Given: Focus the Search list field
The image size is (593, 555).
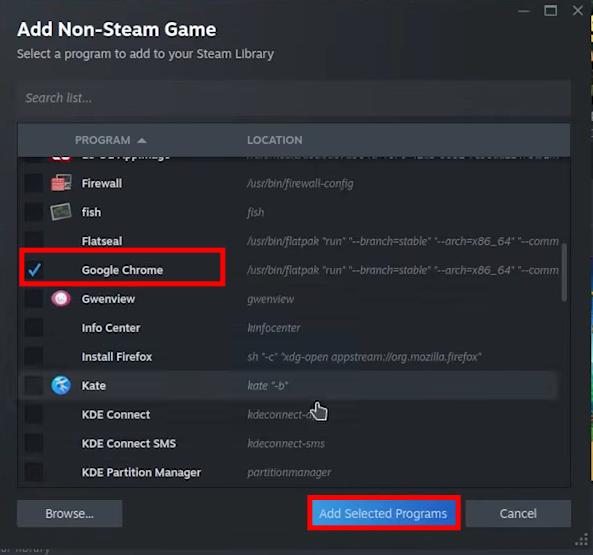Looking at the screenshot, I should [x=293, y=98].
